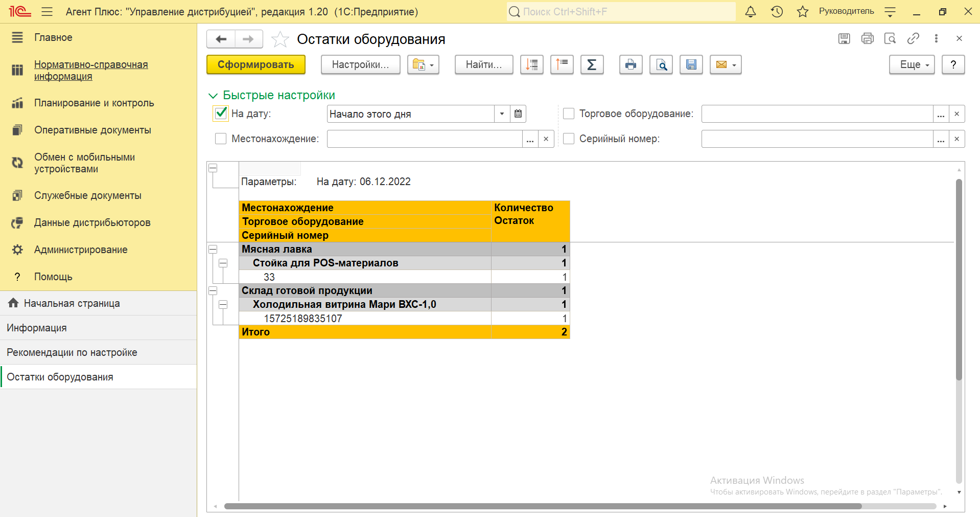Clear the Серийный номер field with X

click(x=956, y=139)
